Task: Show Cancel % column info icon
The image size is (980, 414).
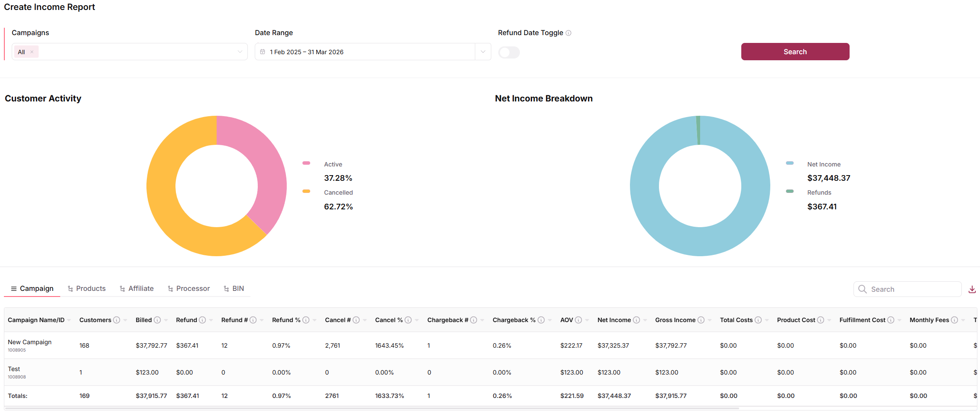Action: 408,320
